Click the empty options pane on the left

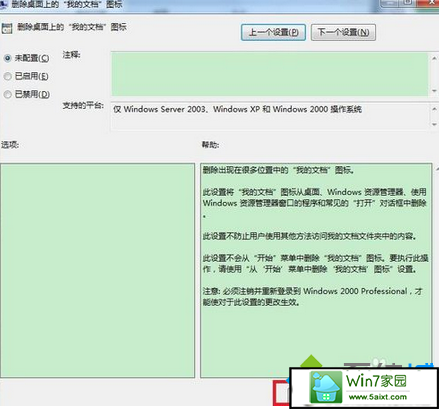click(97, 270)
